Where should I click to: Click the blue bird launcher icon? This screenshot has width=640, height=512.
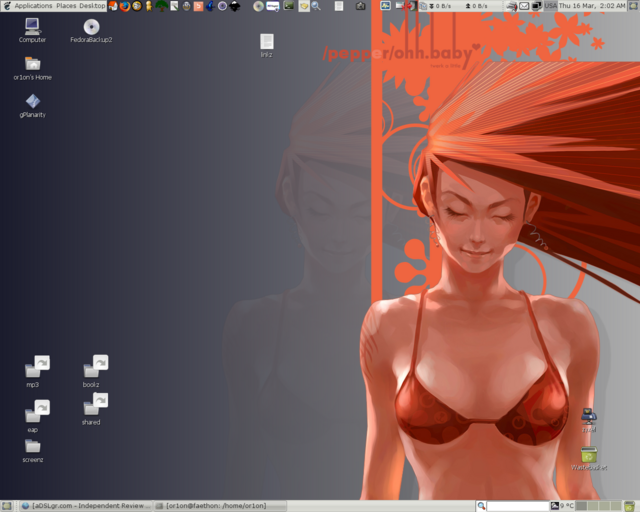coord(210,6)
